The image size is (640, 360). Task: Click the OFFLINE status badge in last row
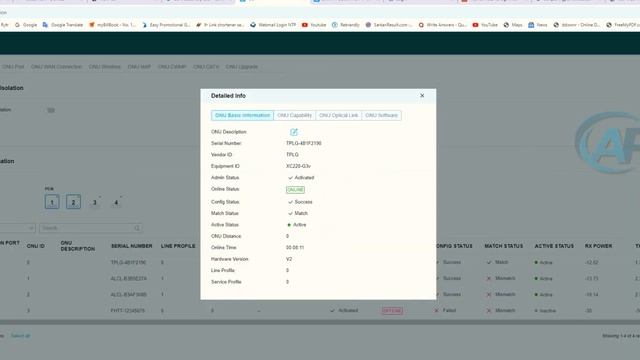click(x=392, y=311)
